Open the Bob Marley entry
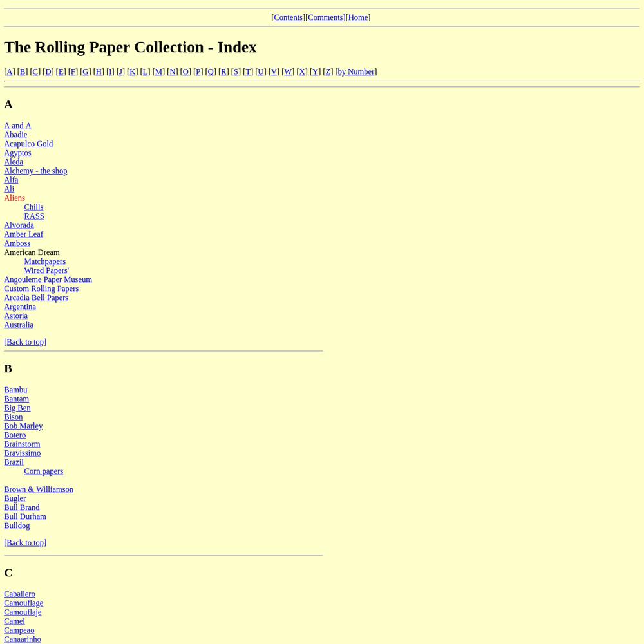644x644 pixels. 23,426
